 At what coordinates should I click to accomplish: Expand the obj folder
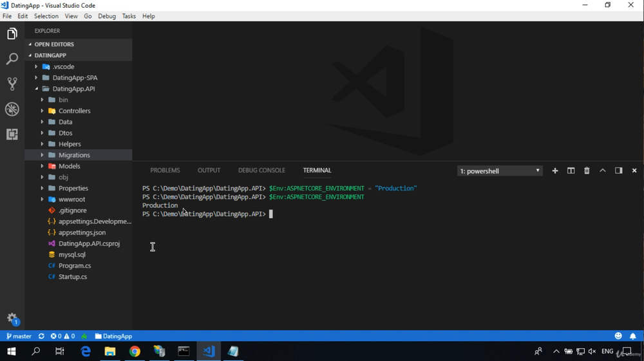point(63,177)
